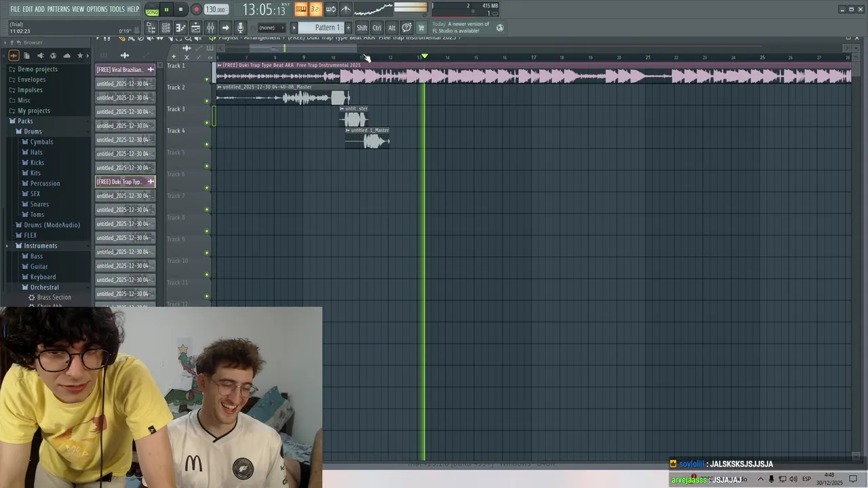The image size is (868, 488).
Task: Open the TOOLS menu
Action: (x=117, y=9)
